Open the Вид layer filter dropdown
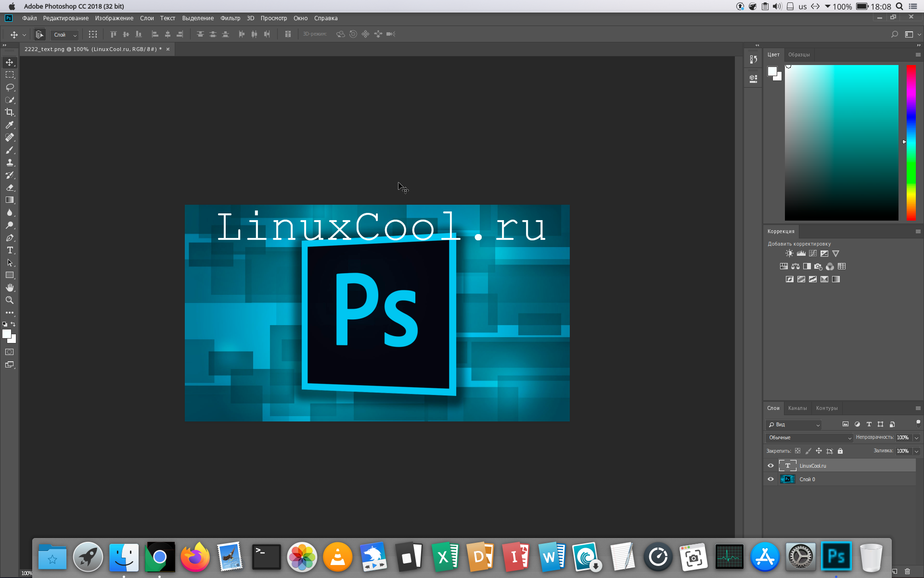 [793, 424]
